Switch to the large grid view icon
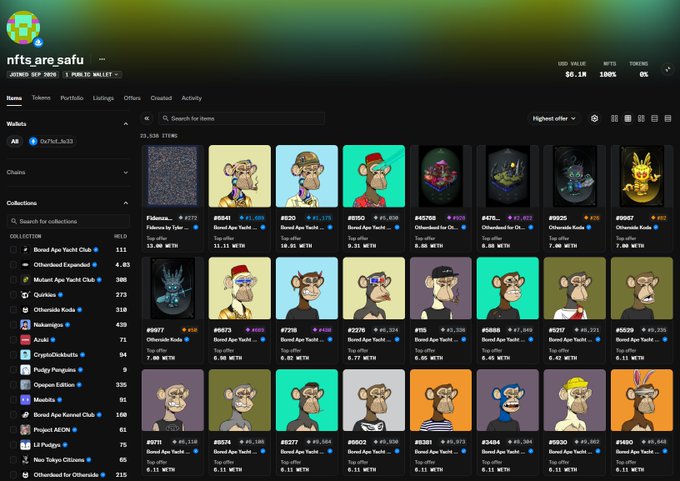The width and height of the screenshot is (680, 481). [615, 118]
